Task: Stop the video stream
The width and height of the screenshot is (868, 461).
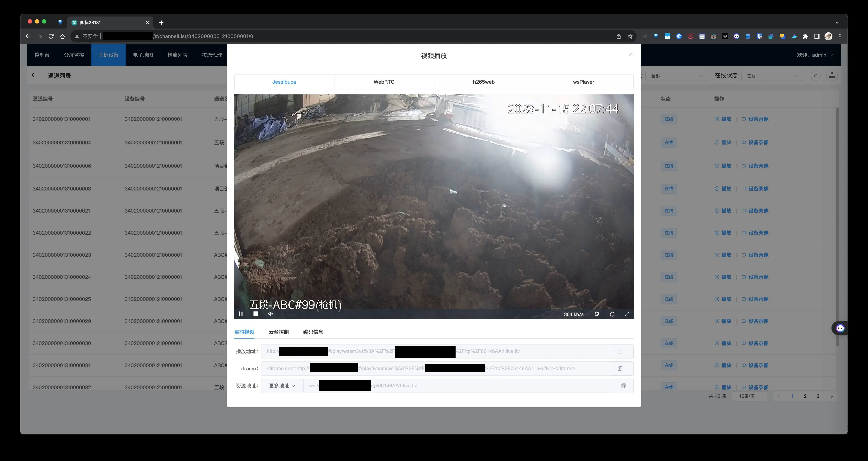Action: point(256,314)
